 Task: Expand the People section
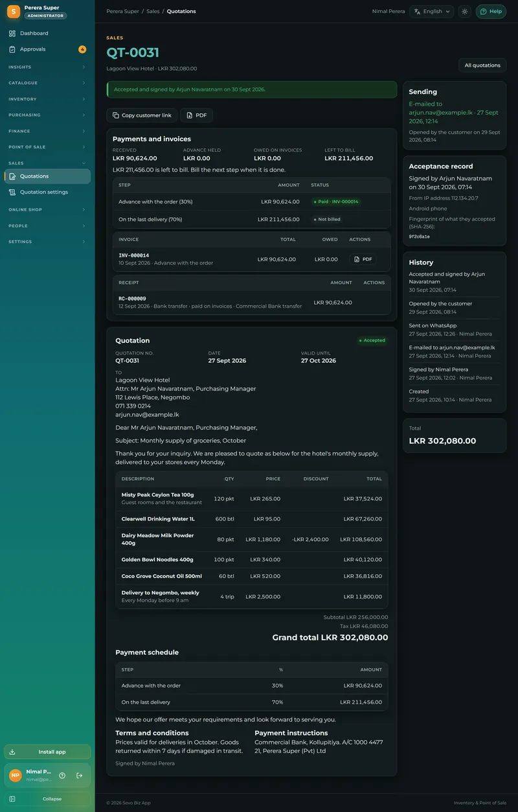(x=47, y=226)
